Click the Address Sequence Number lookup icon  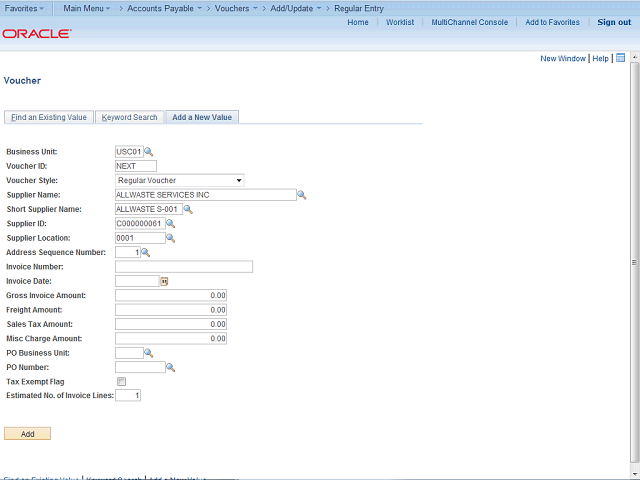tap(145, 253)
